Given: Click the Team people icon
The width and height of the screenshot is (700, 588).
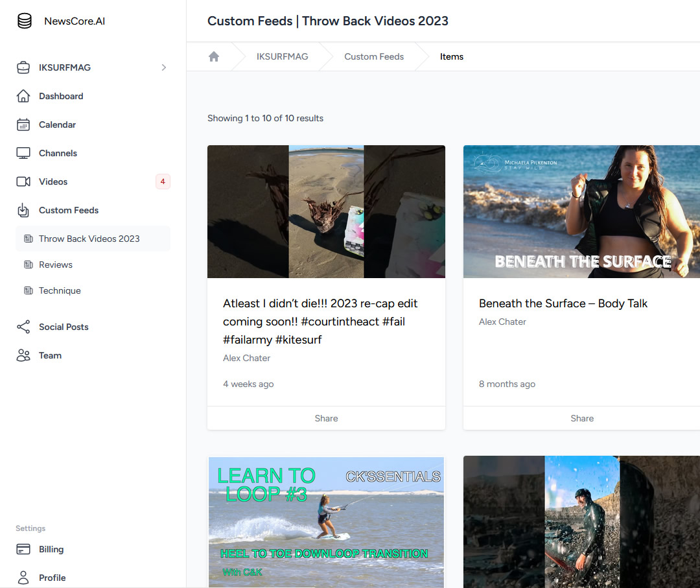Looking at the screenshot, I should point(23,355).
